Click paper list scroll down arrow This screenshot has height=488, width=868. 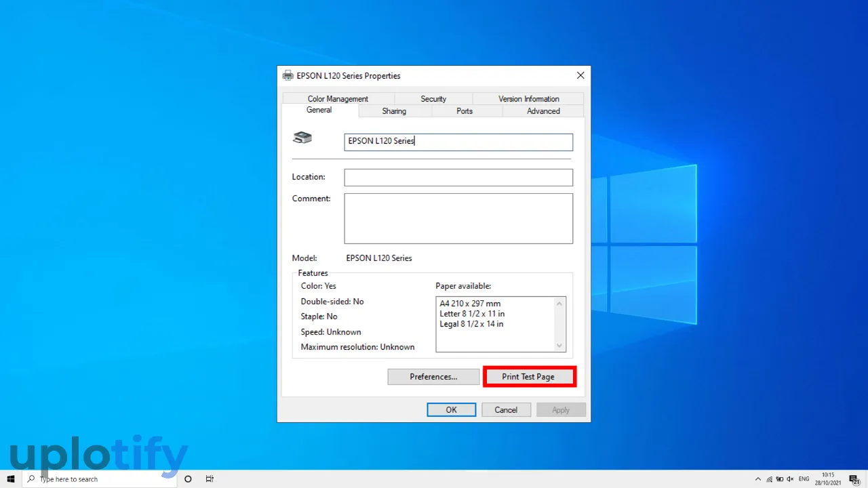[x=559, y=346]
